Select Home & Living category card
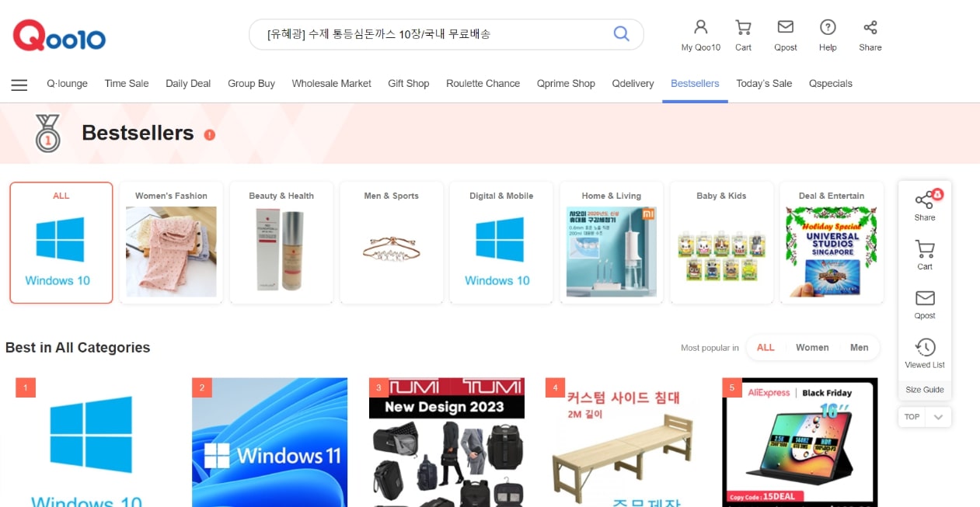980x507 pixels. [612, 243]
